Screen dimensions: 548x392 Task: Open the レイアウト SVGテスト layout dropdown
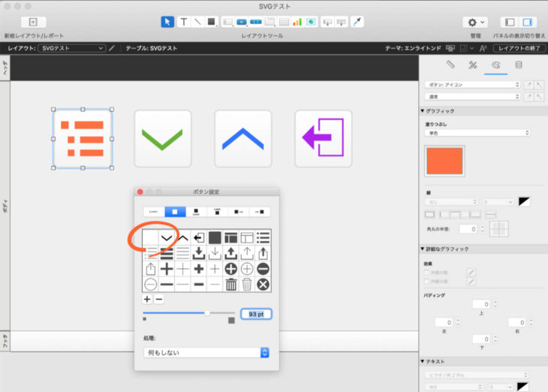tap(71, 48)
